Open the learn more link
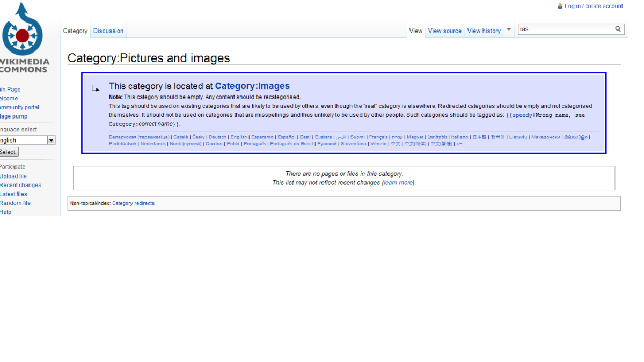The width and height of the screenshot is (644, 362). [x=398, y=182]
